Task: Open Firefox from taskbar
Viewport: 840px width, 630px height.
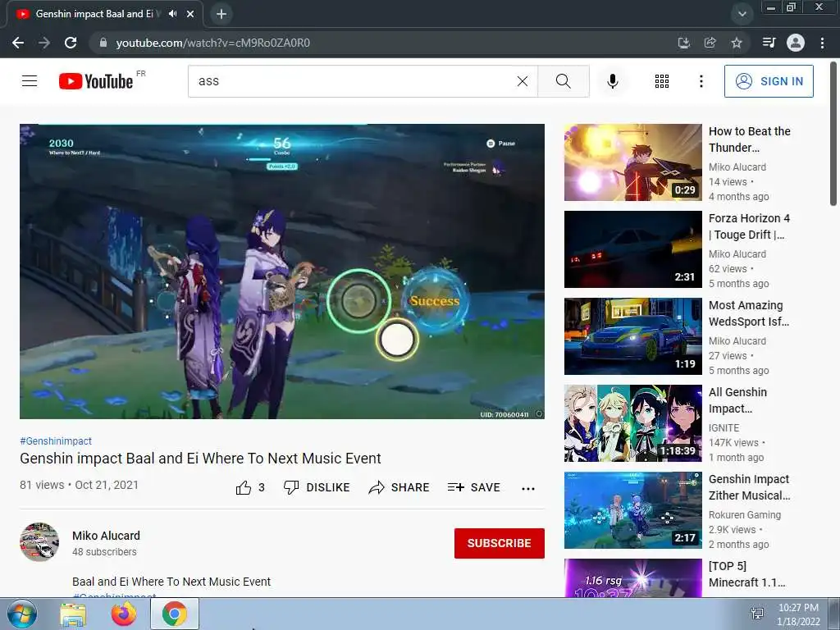Action: coord(124,614)
